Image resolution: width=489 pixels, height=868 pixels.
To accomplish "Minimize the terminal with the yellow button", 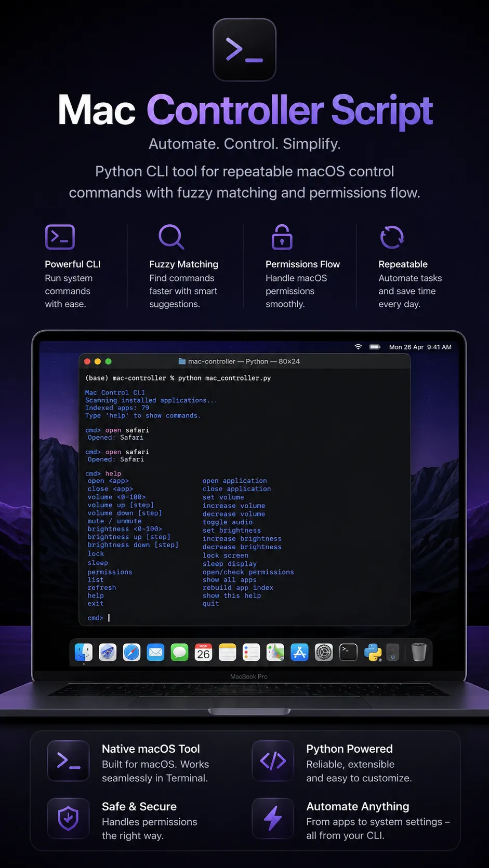I will click(98, 361).
